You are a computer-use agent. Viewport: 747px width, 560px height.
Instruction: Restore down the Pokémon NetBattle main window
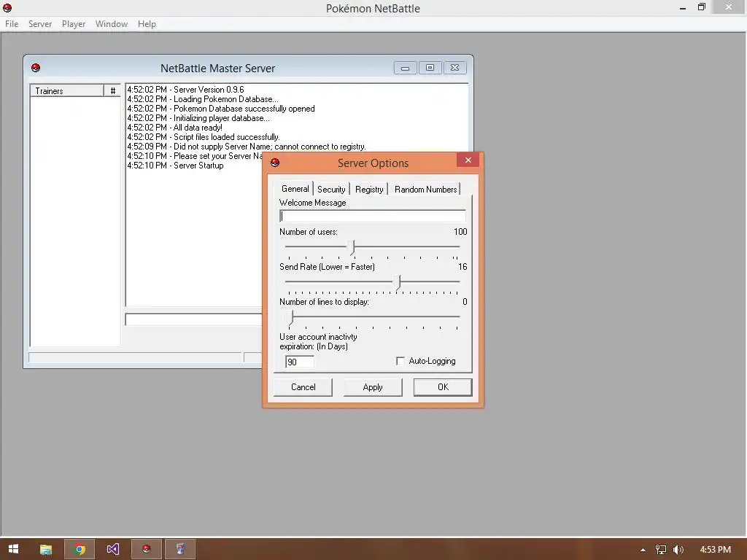[x=701, y=7]
